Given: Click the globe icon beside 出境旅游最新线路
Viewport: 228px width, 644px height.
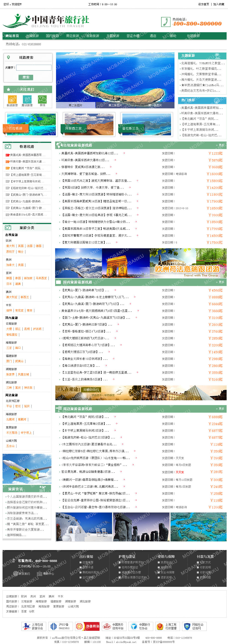Looking at the screenshot, I should (59, 145).
